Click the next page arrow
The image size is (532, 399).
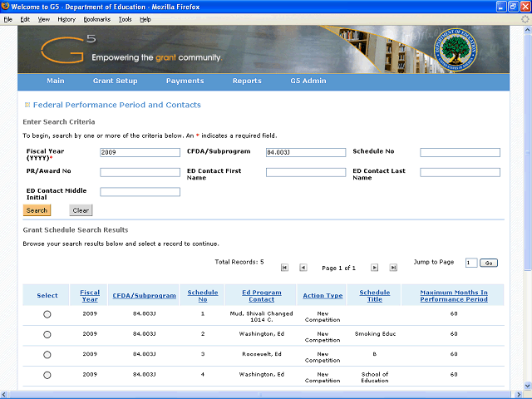tap(374, 268)
